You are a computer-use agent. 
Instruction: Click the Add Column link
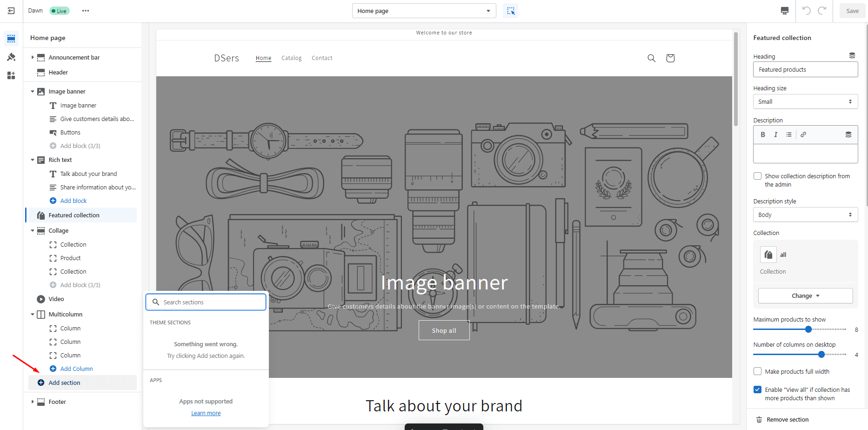click(x=76, y=369)
